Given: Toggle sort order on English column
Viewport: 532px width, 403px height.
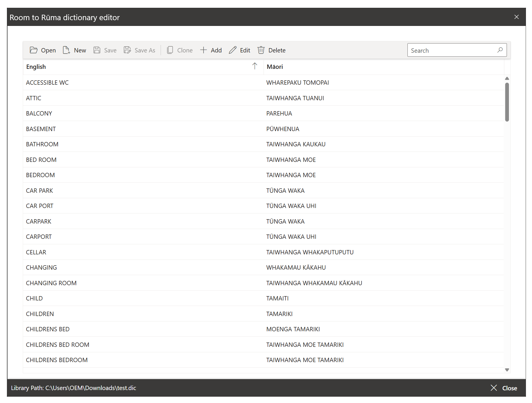Looking at the screenshot, I should (x=255, y=66).
